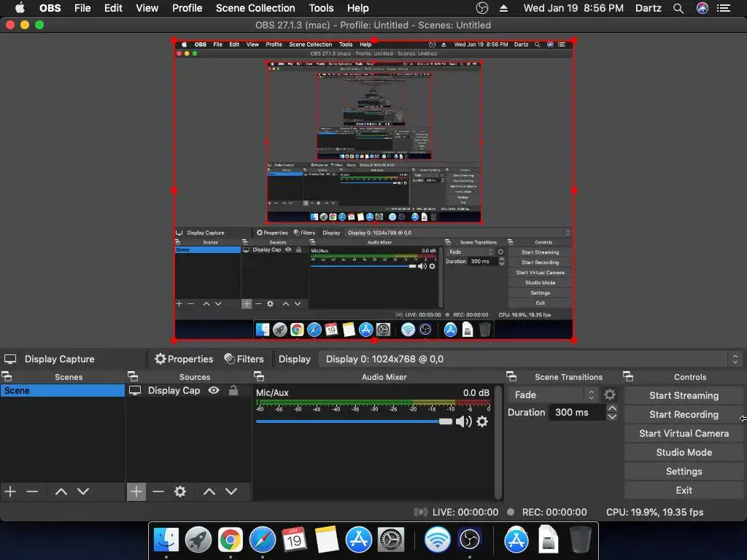Open the Display 0: 1024x768 dropdown

(x=531, y=359)
